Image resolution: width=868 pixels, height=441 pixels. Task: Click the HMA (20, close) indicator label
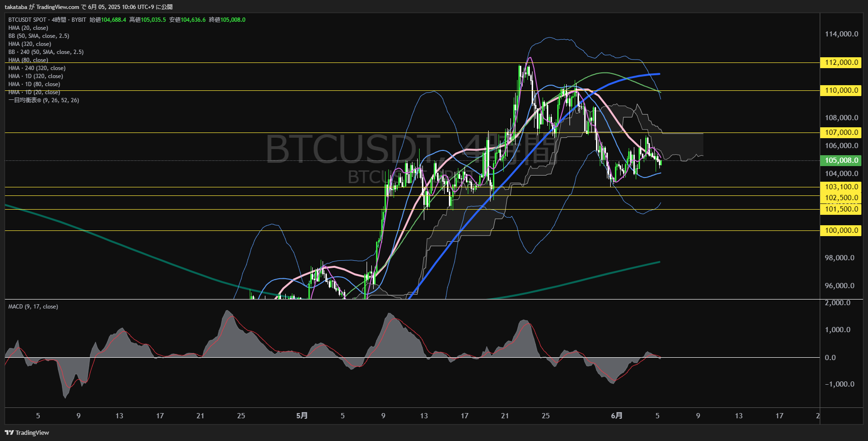(x=28, y=28)
